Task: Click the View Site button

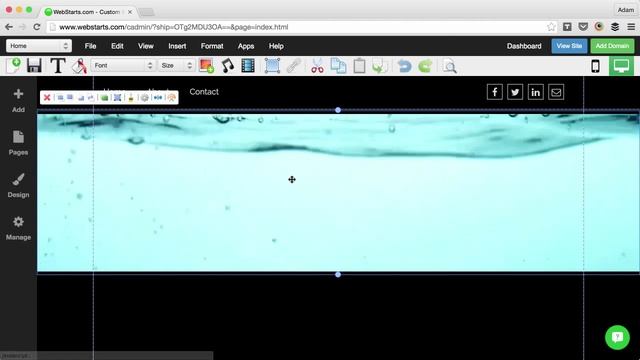Action: (569, 46)
